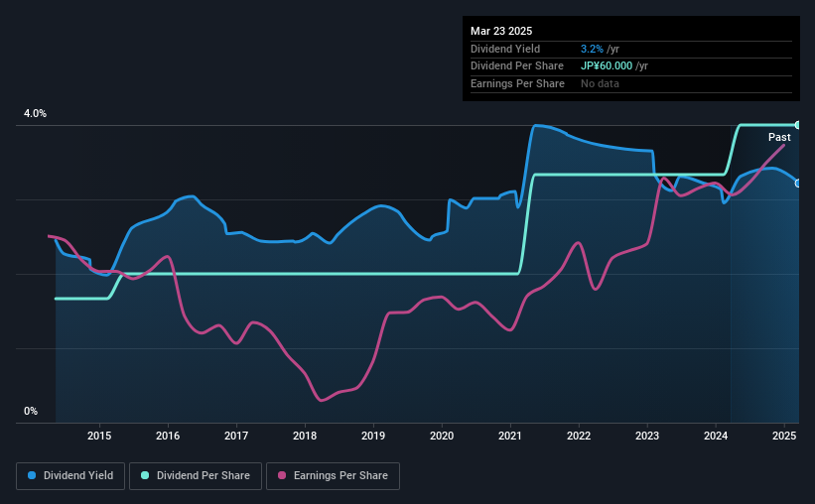This screenshot has height=504, width=815.
Task: Click the blue Dividend Yield legend dot
Action: pos(32,475)
